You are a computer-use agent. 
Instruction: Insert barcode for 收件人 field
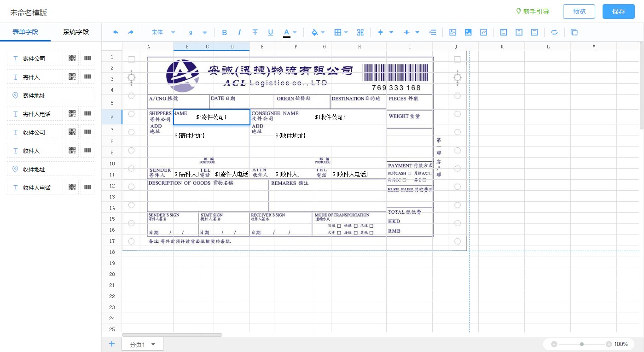pyautogui.click(x=87, y=150)
